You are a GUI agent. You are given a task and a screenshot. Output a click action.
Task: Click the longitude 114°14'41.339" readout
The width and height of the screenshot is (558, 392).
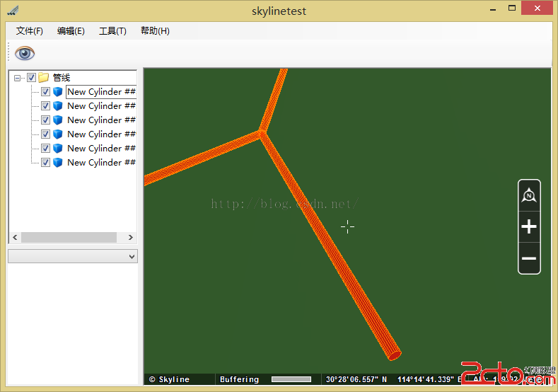pyautogui.click(x=426, y=379)
